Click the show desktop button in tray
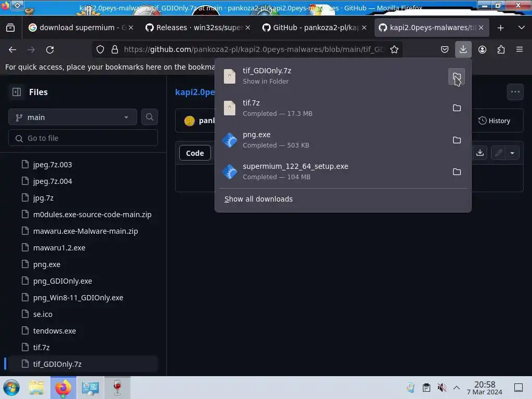 click(518, 388)
